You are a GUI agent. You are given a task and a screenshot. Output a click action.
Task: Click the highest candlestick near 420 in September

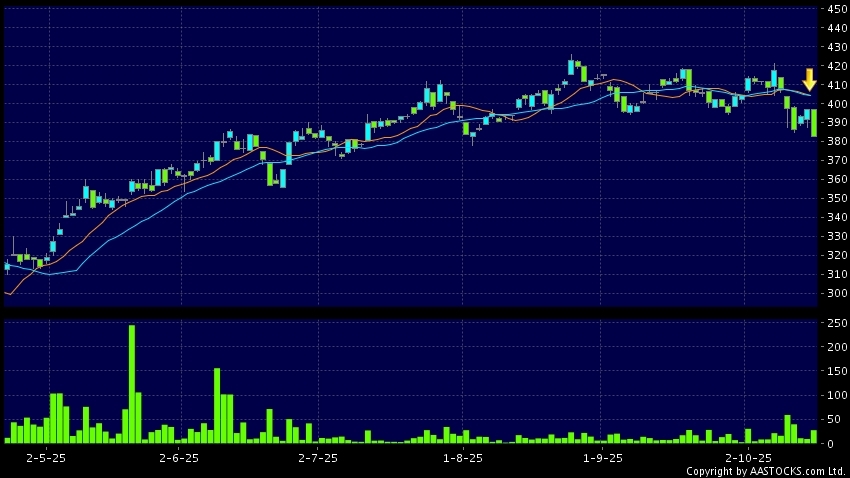click(x=572, y=67)
